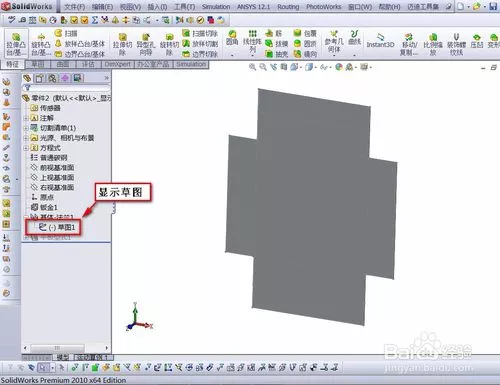Open the 帮助(H) menu

[389, 7]
